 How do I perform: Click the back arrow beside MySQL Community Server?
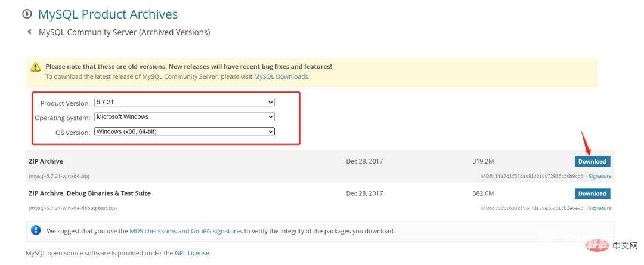[x=29, y=32]
